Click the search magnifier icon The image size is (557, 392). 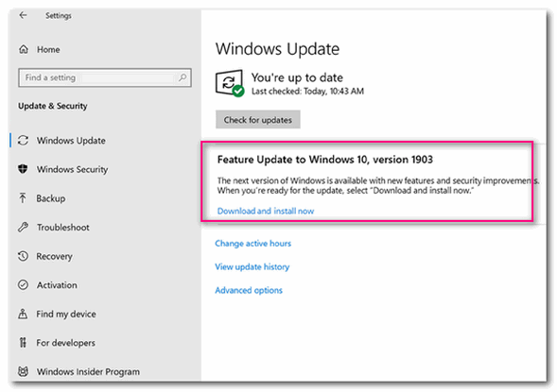[183, 77]
